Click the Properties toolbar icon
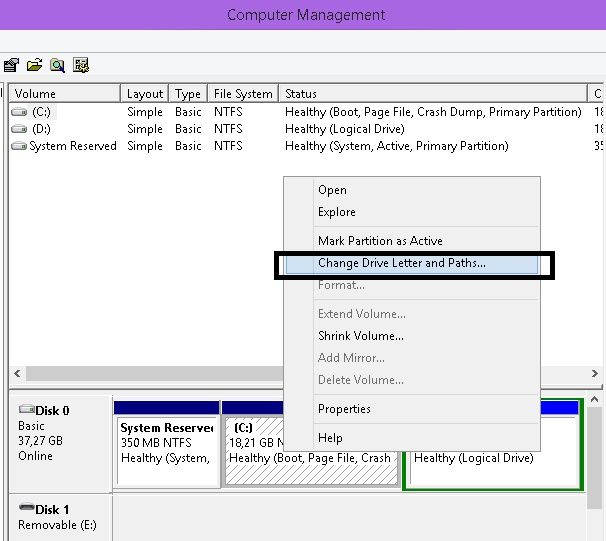This screenshot has width=606, height=541. click(11, 65)
